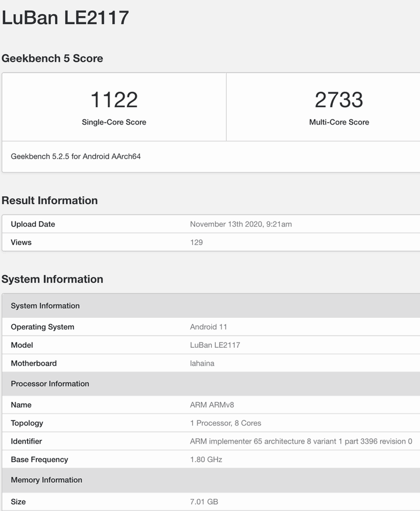Image resolution: width=420 pixels, height=511 pixels.
Task: Select the LuBan LE2117 model value
Action: 215,345
